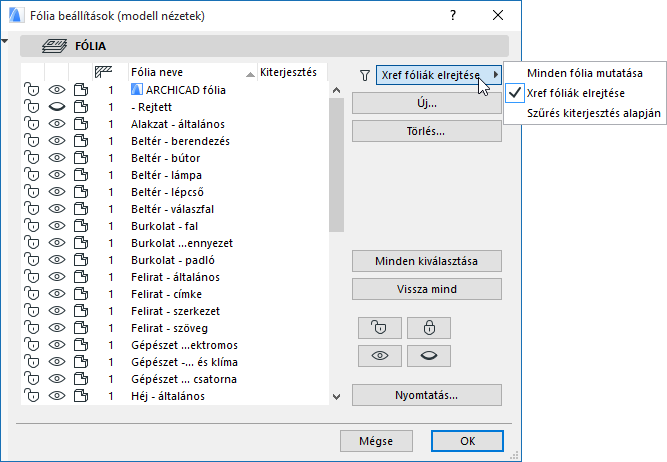
Task: Click the unlock-all layers button
Action: tap(379, 328)
